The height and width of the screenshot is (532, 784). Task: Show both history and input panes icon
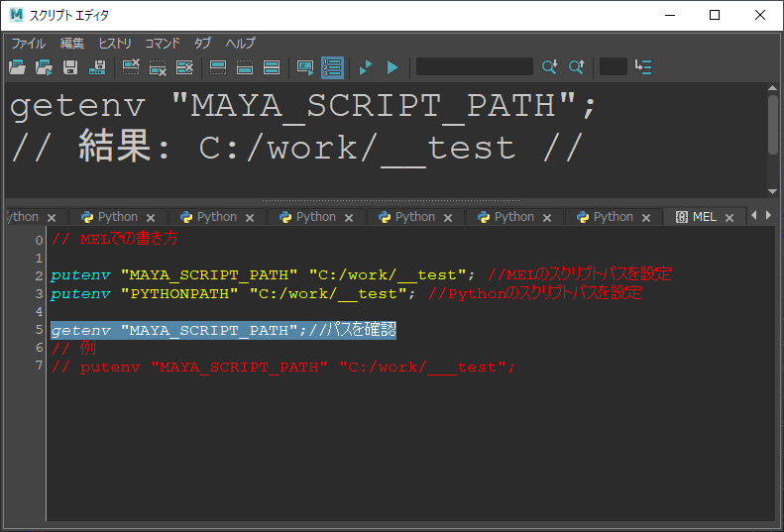coord(272,67)
